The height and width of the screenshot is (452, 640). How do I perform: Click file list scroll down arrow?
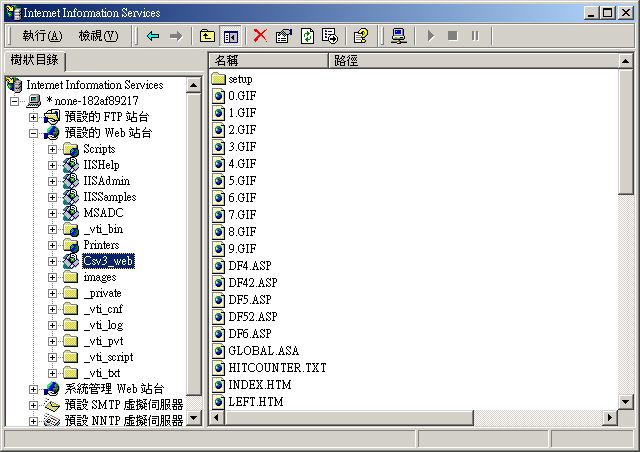coord(625,402)
